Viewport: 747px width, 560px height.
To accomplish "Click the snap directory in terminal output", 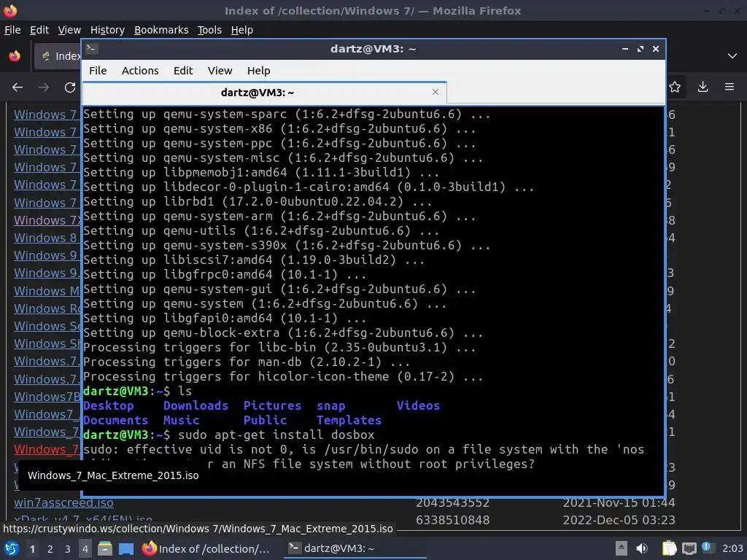I will pos(331,406).
